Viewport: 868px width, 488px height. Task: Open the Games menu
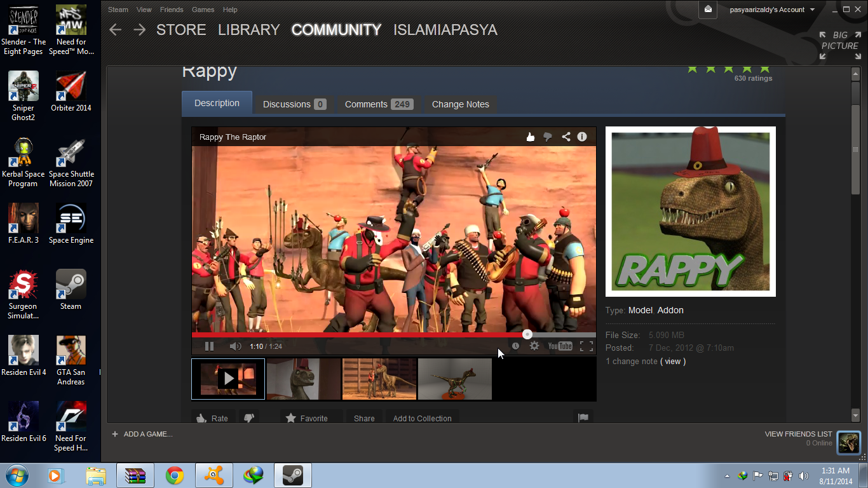point(203,10)
